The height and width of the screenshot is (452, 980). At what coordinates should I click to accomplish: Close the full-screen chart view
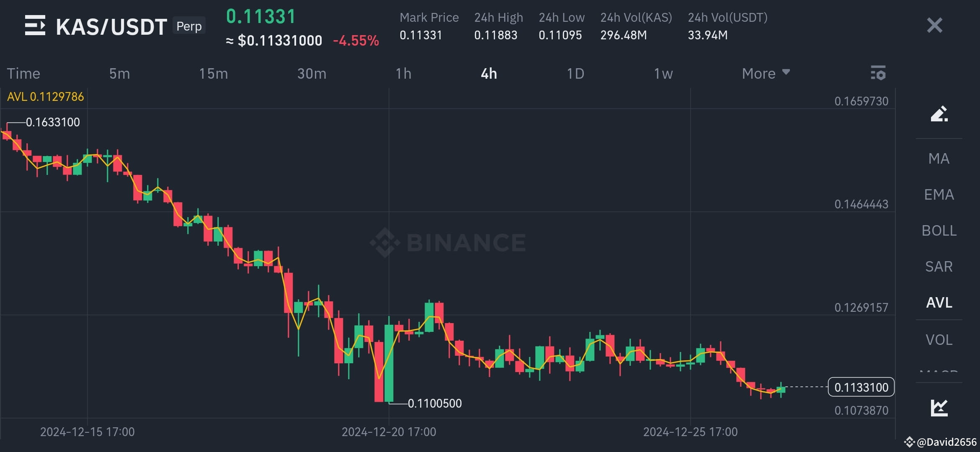point(934,26)
